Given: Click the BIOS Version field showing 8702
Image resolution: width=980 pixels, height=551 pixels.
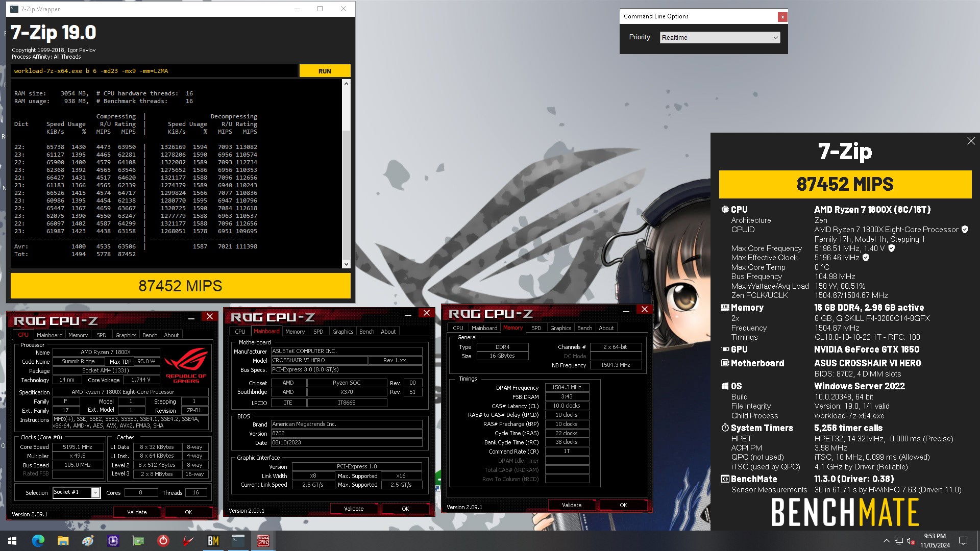Looking at the screenshot, I should point(347,434).
